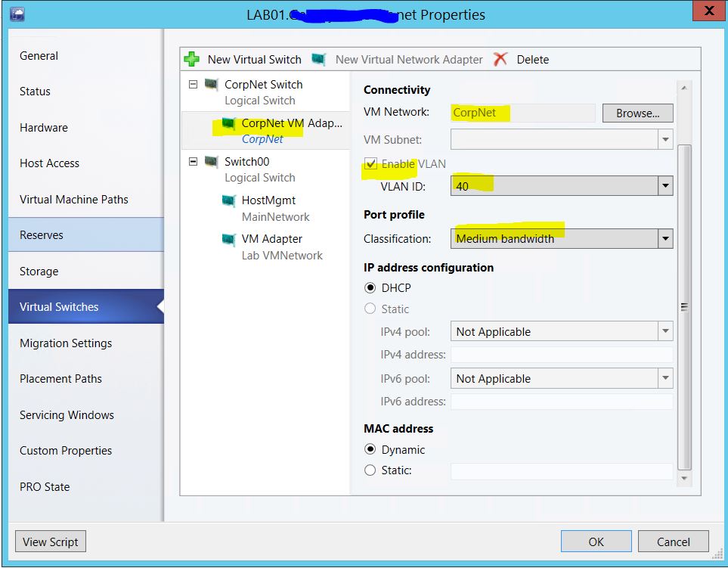Click the View Script button
Screen dimensions: 728x568
click(x=51, y=542)
